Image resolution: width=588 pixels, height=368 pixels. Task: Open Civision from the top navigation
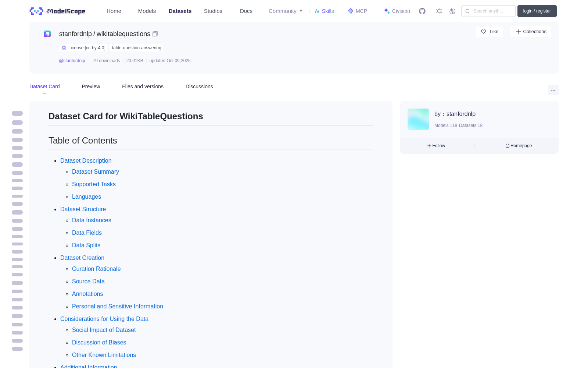pos(397,11)
